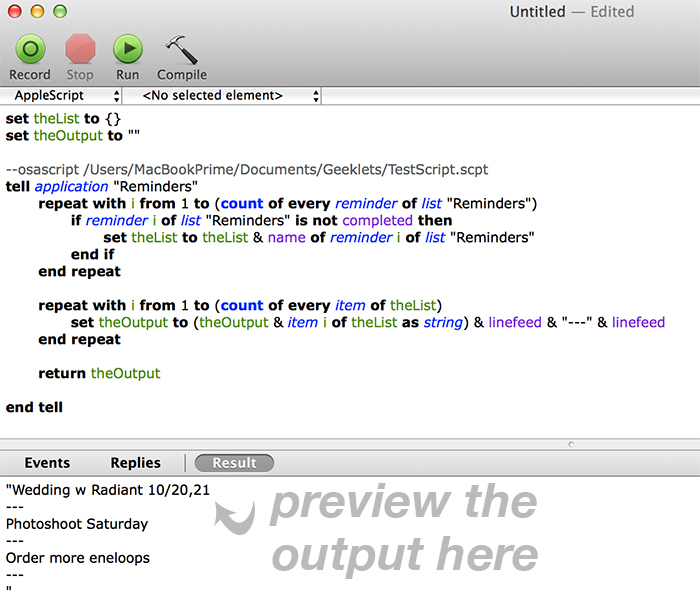Screen dimensions: 700x616
Task: Run the script with the play icon
Action: [128, 49]
